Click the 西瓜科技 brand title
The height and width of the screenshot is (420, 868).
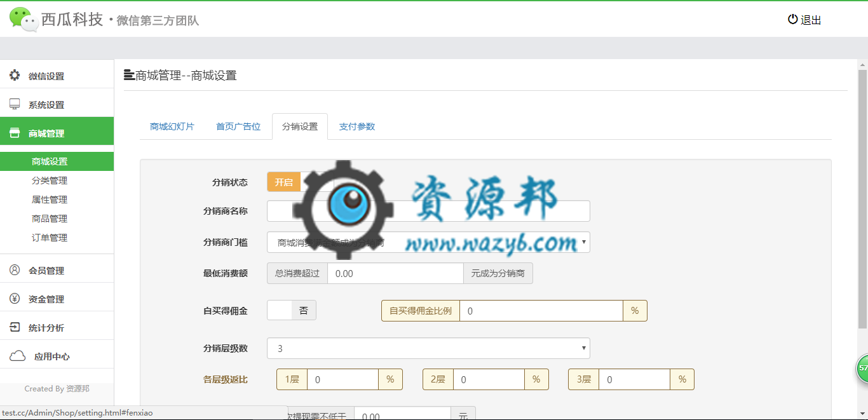click(72, 20)
